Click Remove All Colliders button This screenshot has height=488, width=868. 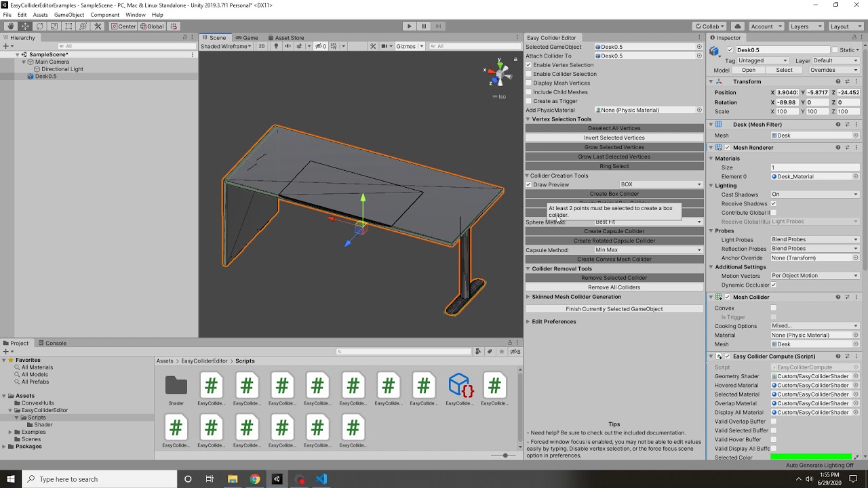click(x=614, y=287)
